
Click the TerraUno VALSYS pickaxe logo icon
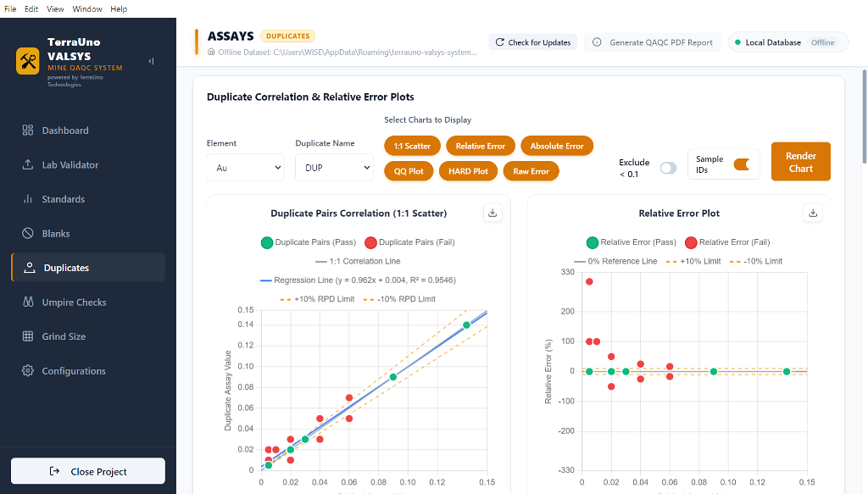[x=28, y=61]
